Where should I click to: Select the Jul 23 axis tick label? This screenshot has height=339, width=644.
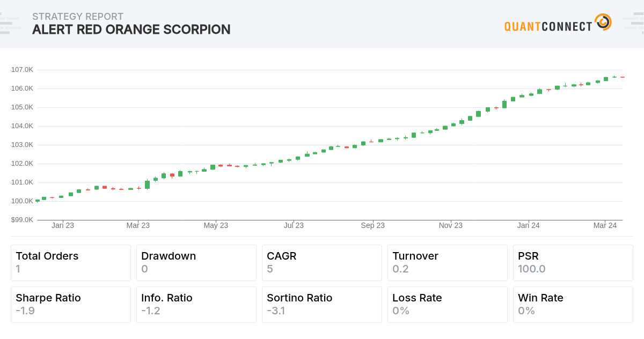[294, 225]
